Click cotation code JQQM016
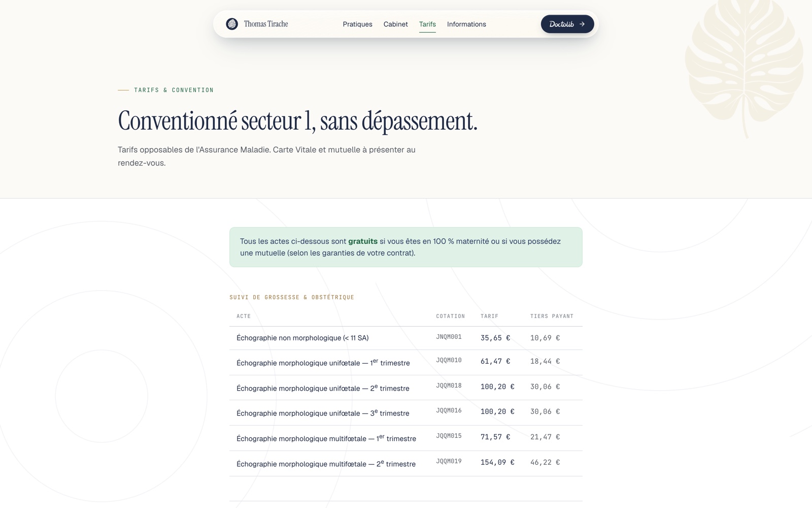The width and height of the screenshot is (812, 508). tap(449, 410)
